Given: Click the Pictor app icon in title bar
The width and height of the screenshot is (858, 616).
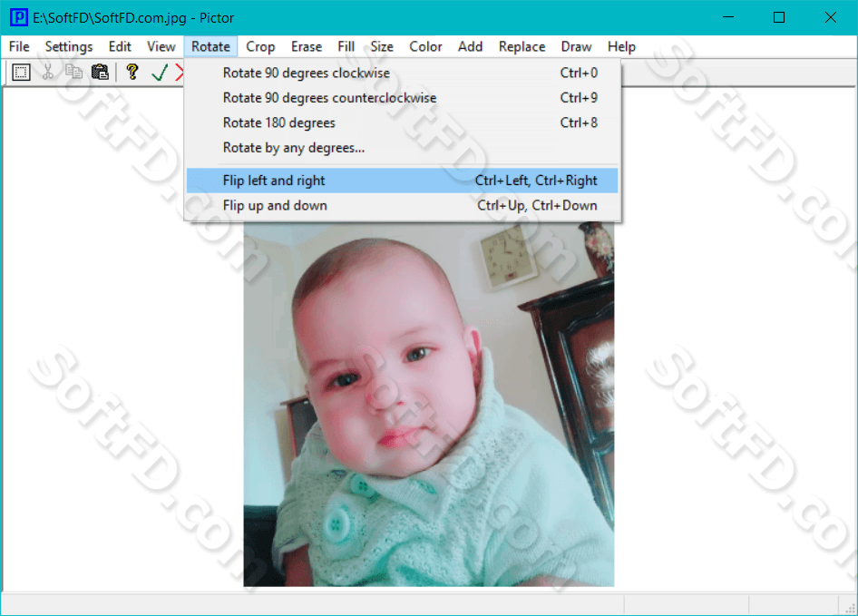Looking at the screenshot, I should coord(19,17).
